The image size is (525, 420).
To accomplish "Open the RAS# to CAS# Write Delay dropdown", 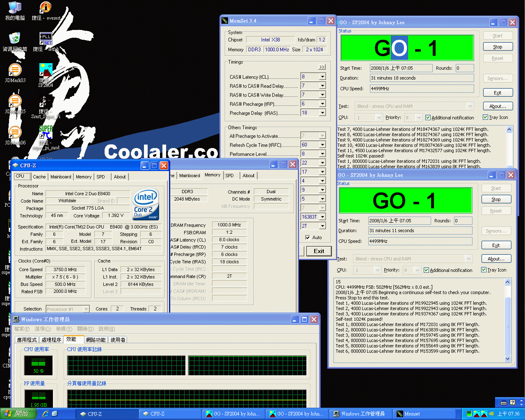I will (x=322, y=95).
